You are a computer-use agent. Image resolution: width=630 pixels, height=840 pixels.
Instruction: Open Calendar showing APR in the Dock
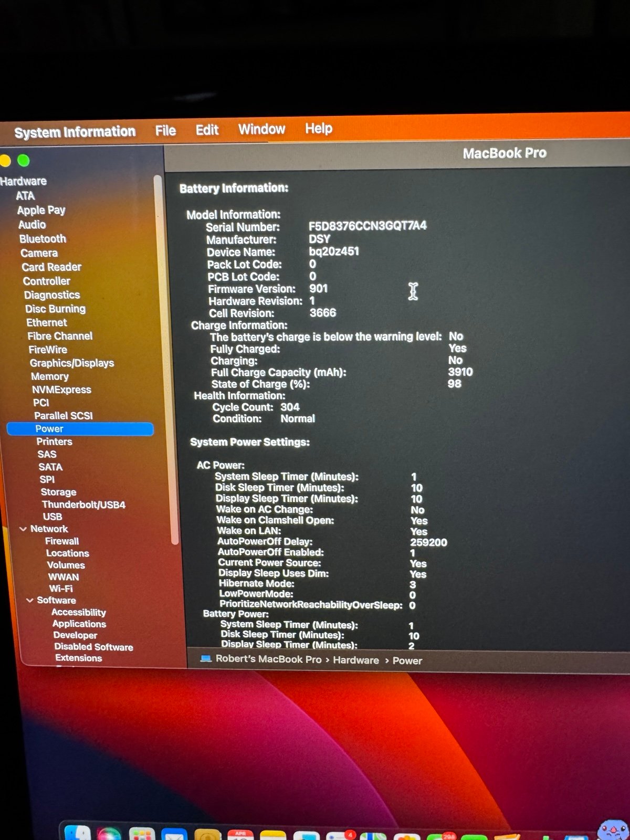pyautogui.click(x=240, y=835)
